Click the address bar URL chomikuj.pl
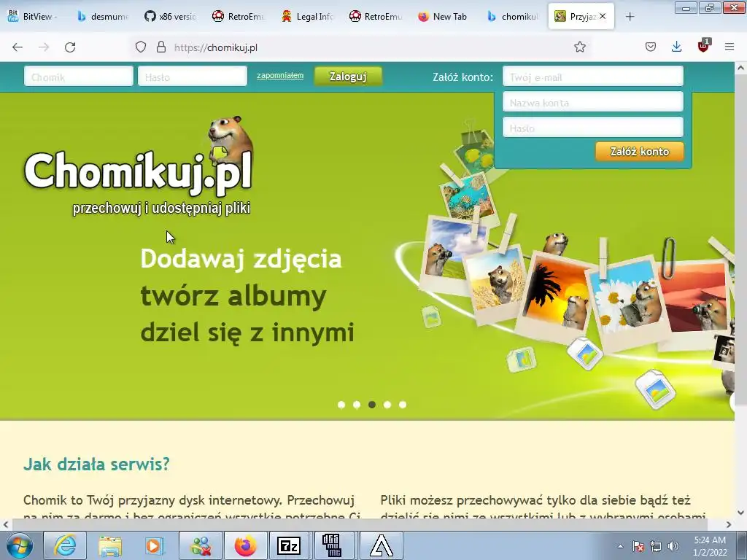Screen dimensions: 747x560 click(216, 47)
